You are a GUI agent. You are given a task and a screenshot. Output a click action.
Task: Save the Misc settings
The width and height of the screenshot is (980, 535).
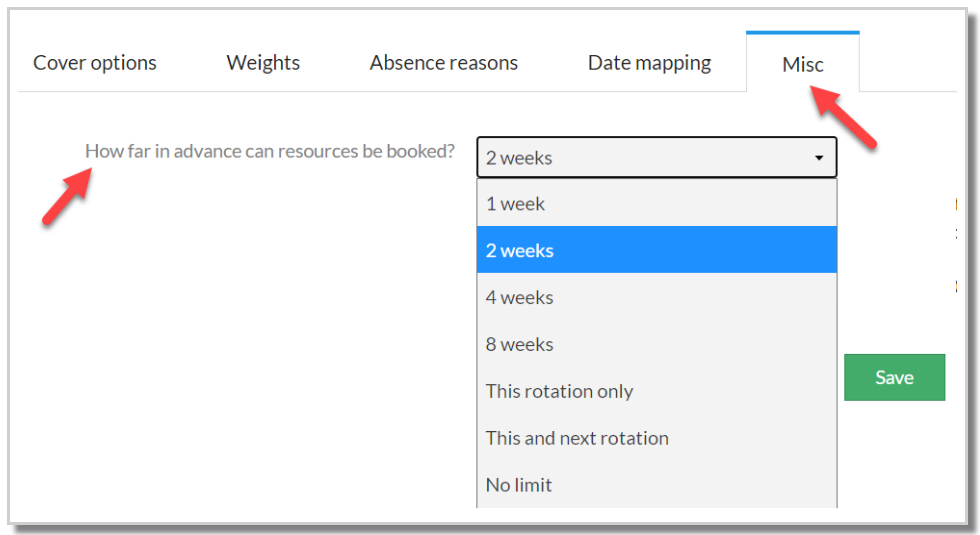click(894, 378)
